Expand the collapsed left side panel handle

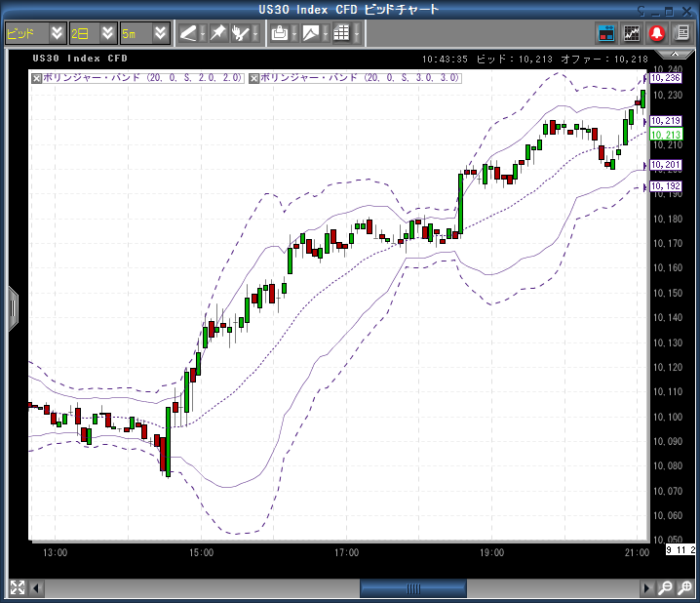pyautogui.click(x=13, y=308)
